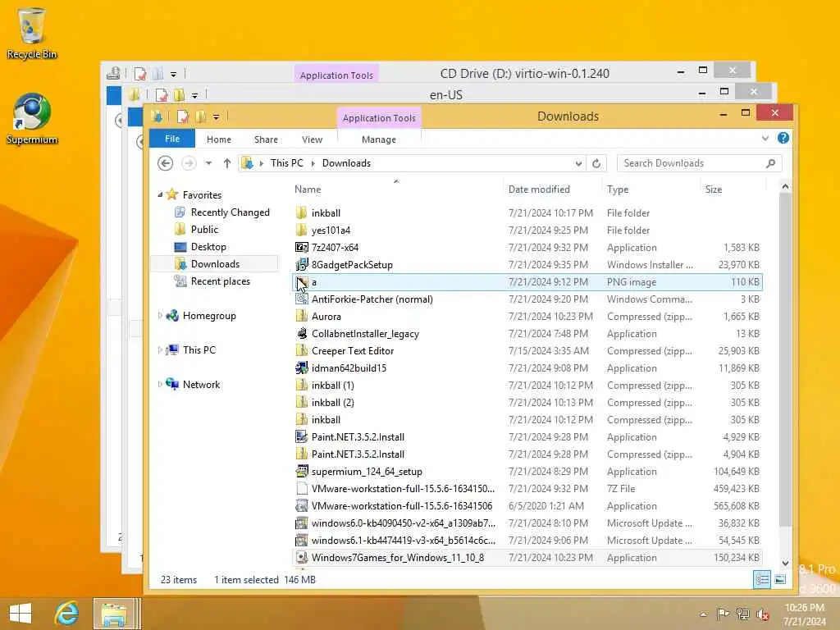
Task: Open Customize Quick Access Toolbar dropdown
Action: tap(216, 116)
